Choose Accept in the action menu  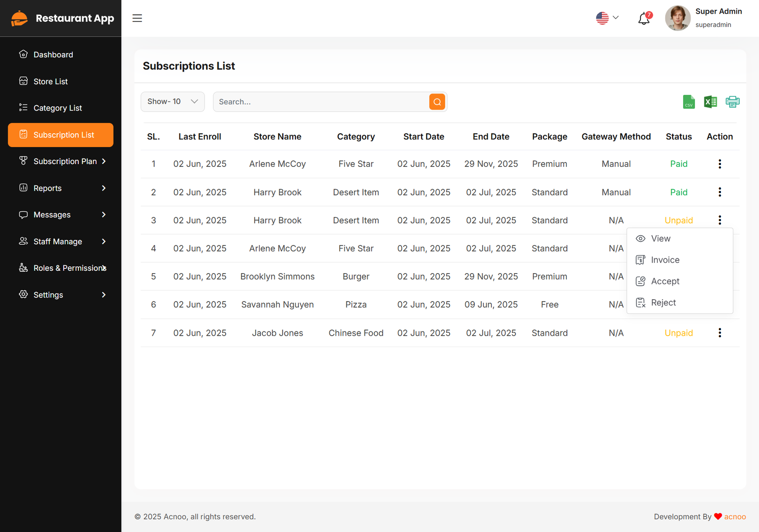pyautogui.click(x=665, y=281)
